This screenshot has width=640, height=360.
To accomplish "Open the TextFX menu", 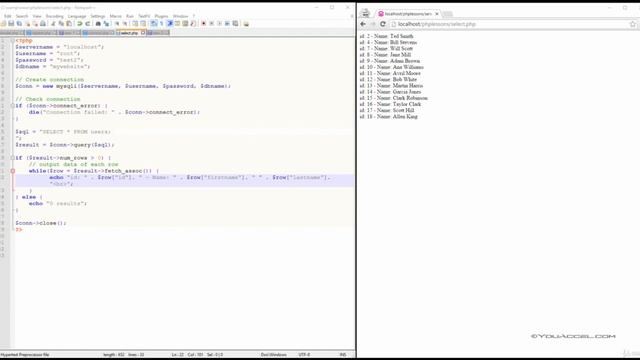I will tap(144, 16).
